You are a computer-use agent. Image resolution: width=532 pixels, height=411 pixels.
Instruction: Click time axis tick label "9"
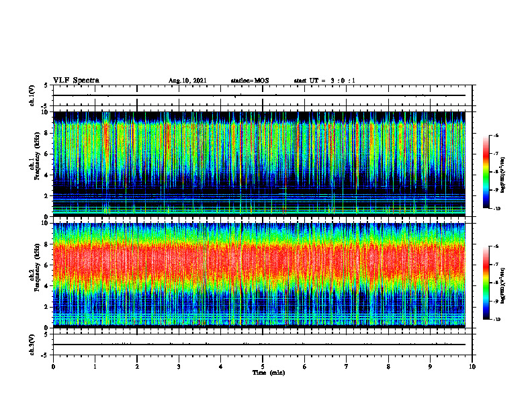click(x=430, y=367)
